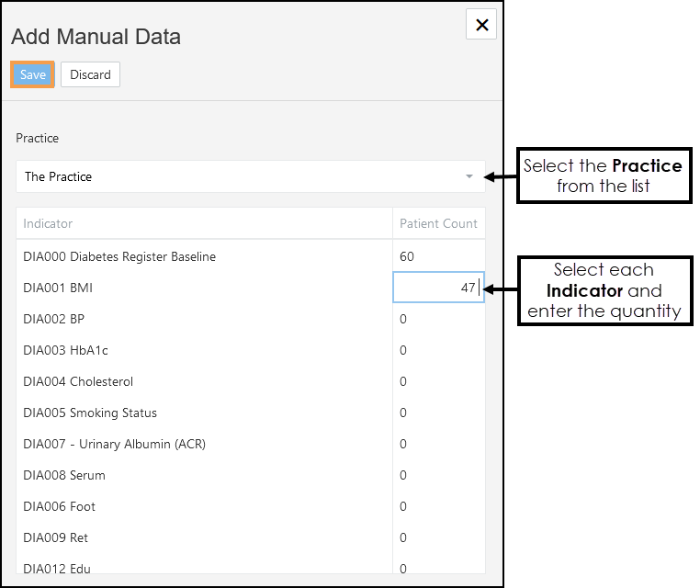This screenshot has width=700, height=588.
Task: Select DIA005 Smoking Status count cell
Action: pos(438,413)
